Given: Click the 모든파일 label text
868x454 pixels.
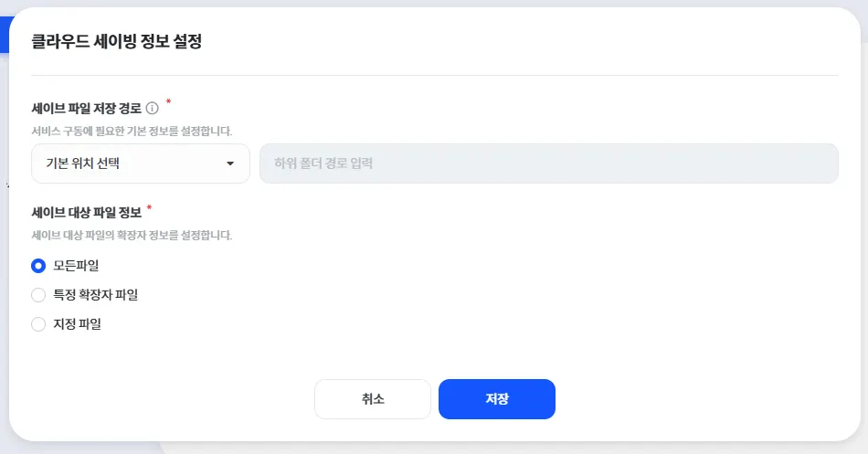Looking at the screenshot, I should pos(76,266).
